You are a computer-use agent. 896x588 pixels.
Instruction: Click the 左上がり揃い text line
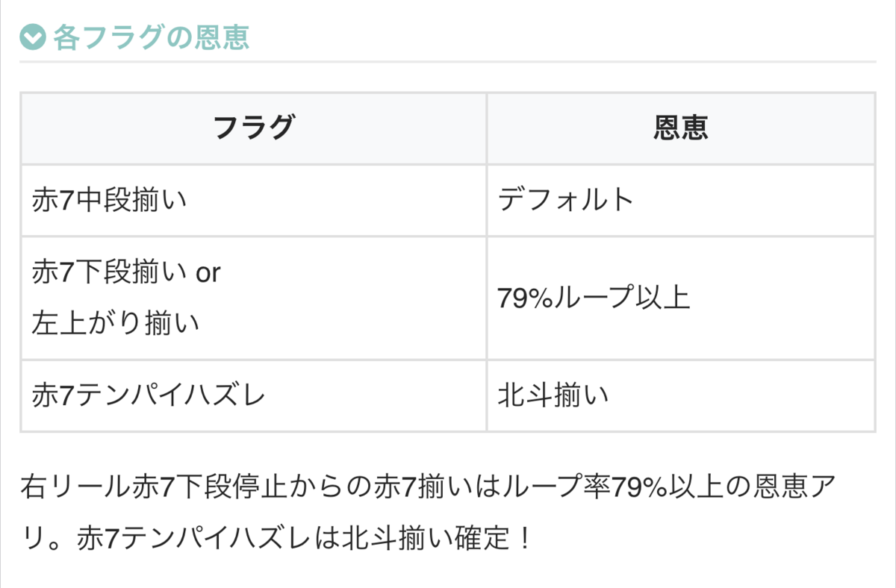(x=115, y=322)
